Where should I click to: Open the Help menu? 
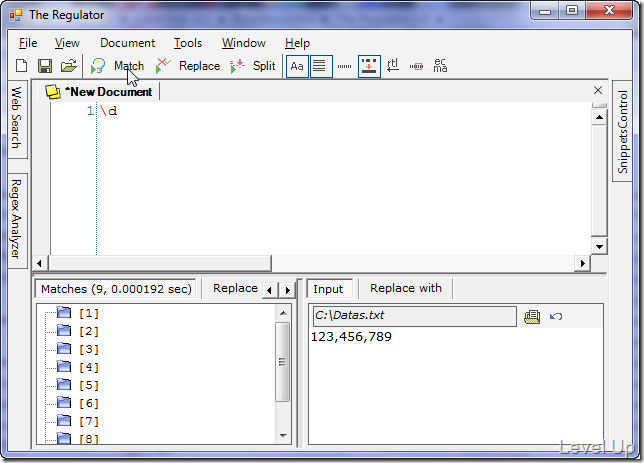(x=297, y=43)
